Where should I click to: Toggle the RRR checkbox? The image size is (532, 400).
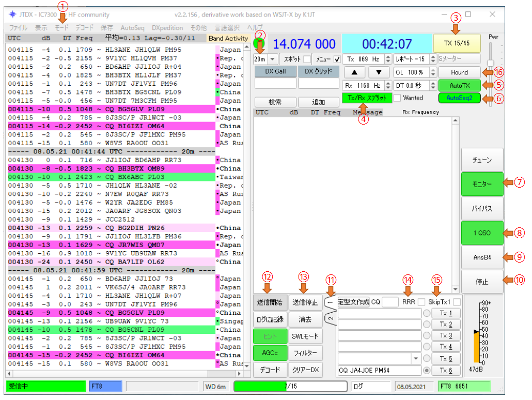pos(421,302)
